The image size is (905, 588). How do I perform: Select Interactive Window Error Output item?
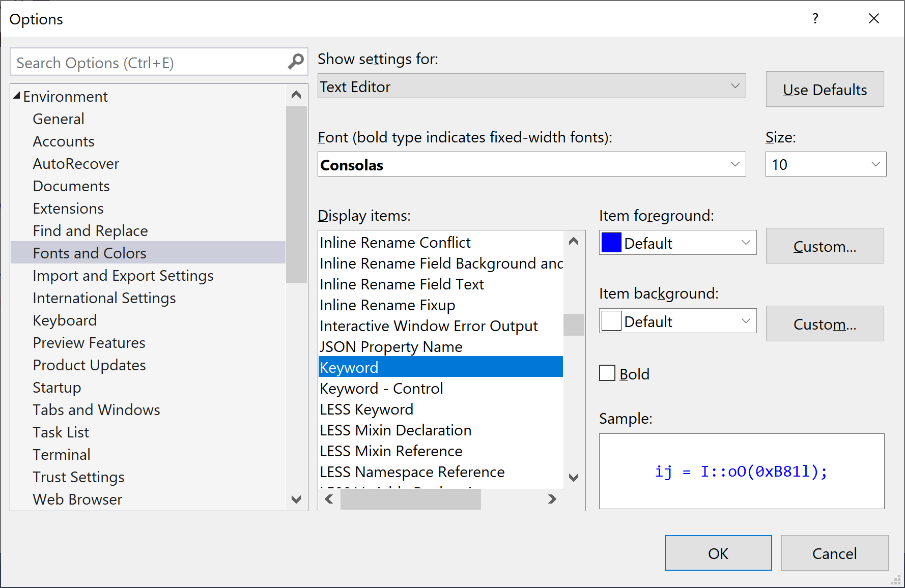pyautogui.click(x=441, y=326)
